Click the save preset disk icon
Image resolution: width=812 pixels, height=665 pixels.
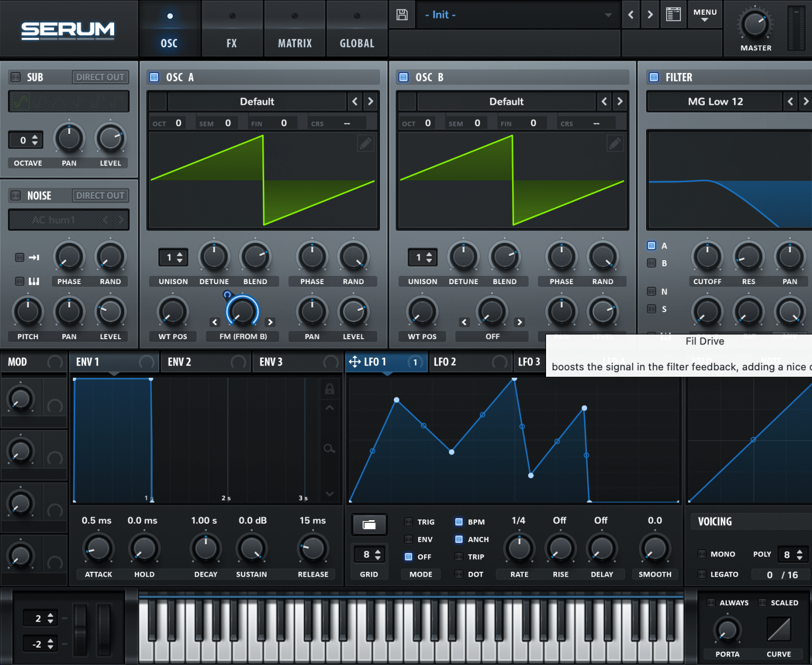coord(402,14)
